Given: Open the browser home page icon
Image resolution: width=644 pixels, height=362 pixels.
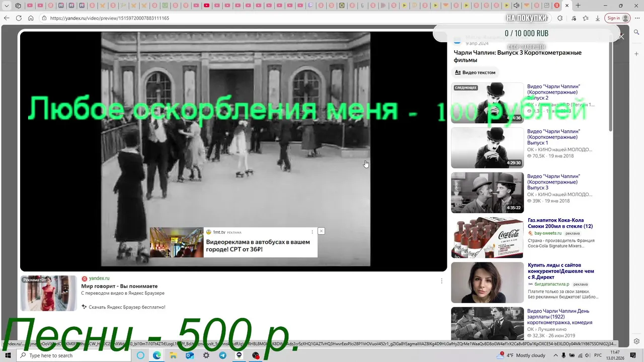Looking at the screenshot, I should click(x=31, y=18).
